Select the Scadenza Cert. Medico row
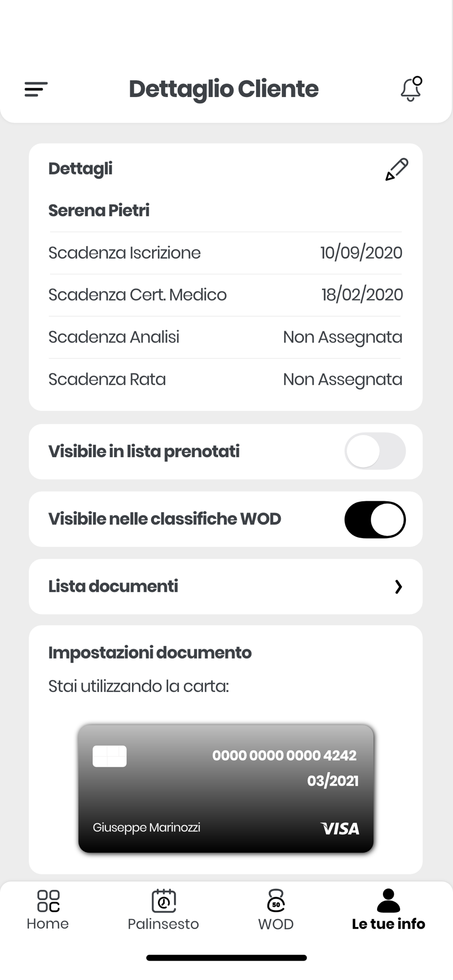Screen dimensions: 453x980 coord(226,295)
